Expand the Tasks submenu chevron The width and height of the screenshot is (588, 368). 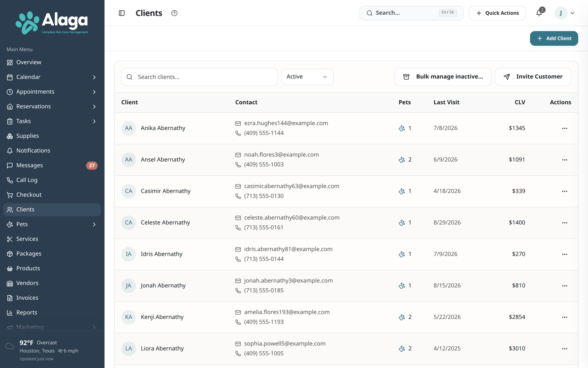(94, 121)
